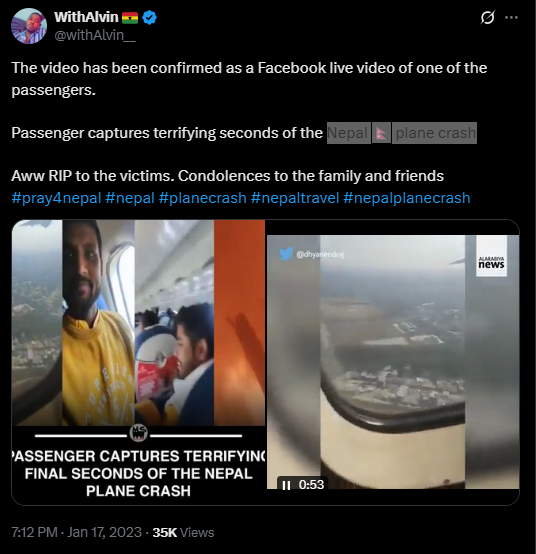Click the airplane window video area
The height and width of the screenshot is (554, 536).
393,361
